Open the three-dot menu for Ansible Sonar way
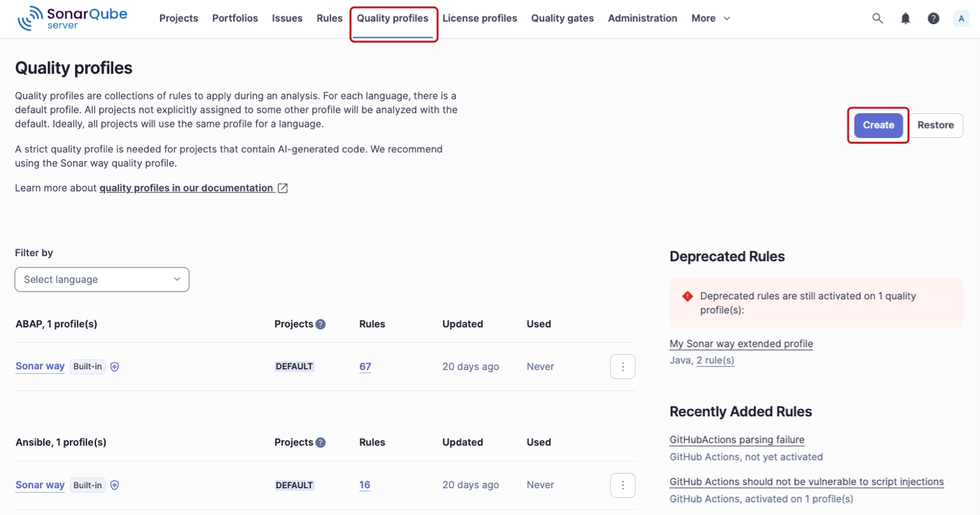Screen dimensions: 980x515 pyautogui.click(x=623, y=485)
